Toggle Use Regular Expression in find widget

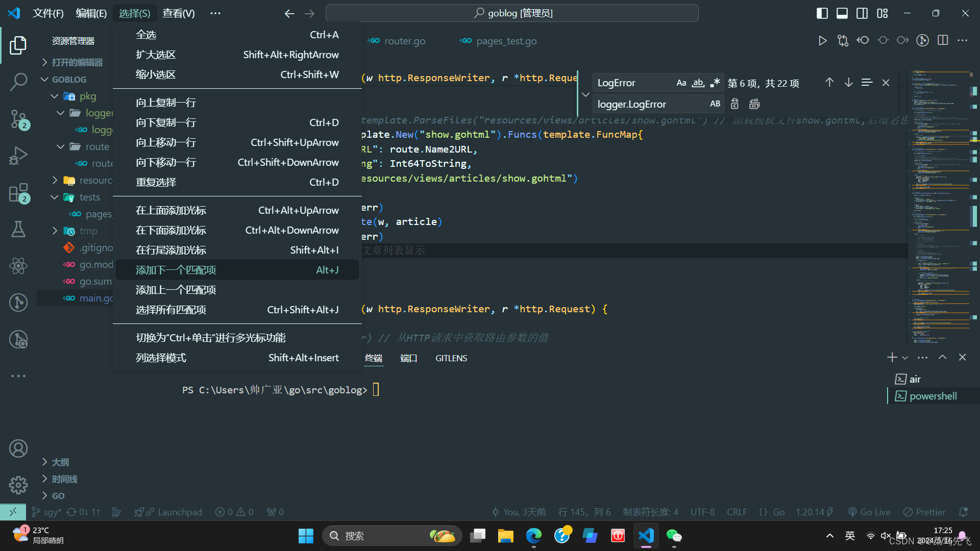coord(715,83)
